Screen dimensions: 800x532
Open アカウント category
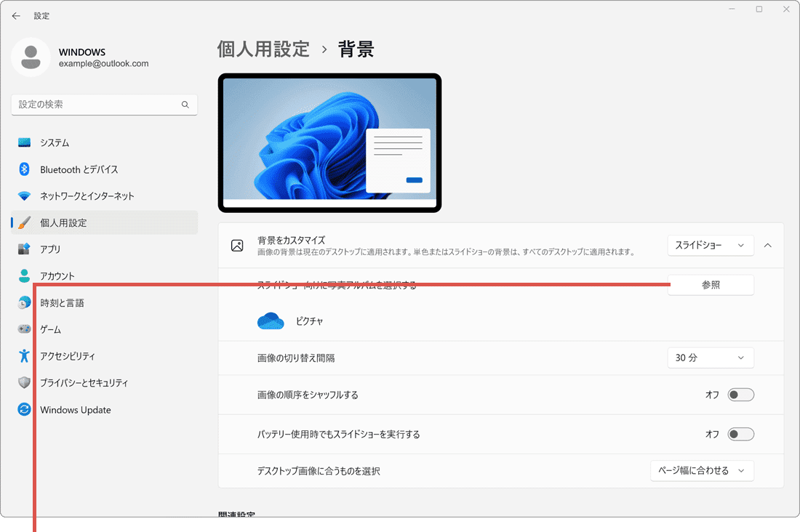coord(104,276)
